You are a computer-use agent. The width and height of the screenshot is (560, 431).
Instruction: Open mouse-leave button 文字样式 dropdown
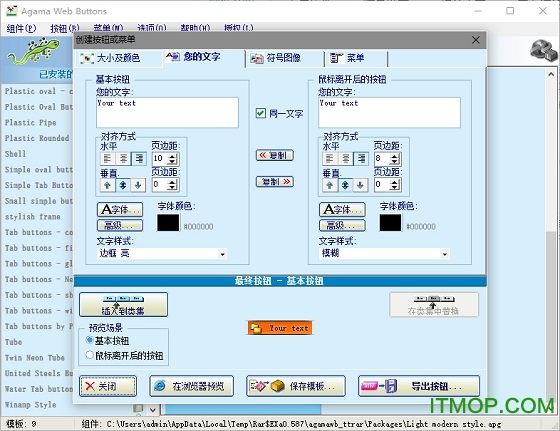(x=445, y=254)
